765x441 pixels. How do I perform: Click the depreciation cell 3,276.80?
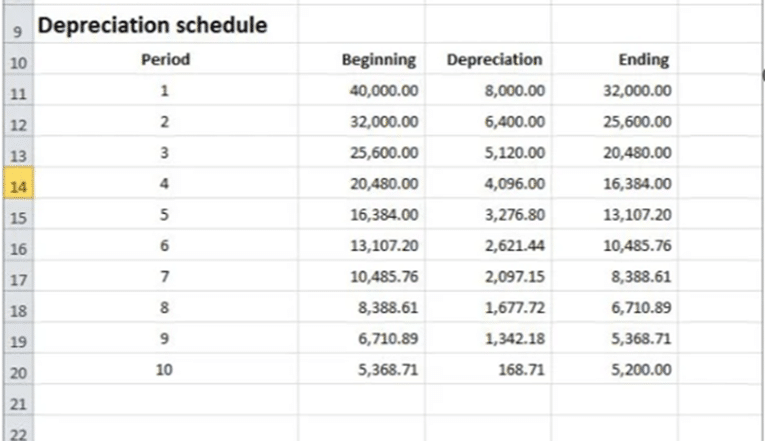coord(510,215)
